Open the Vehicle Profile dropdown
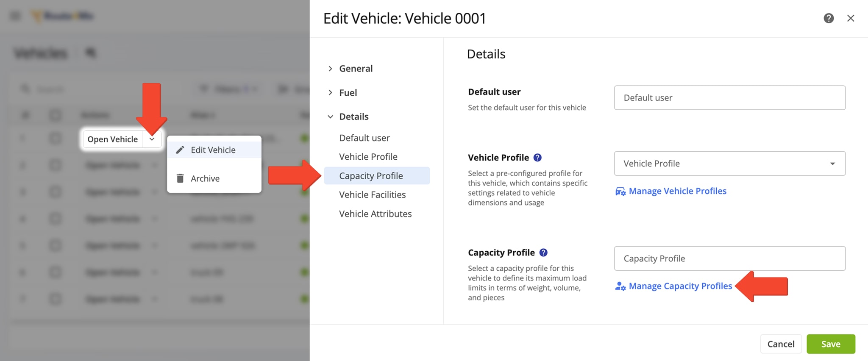Image resolution: width=868 pixels, height=361 pixels. [x=729, y=164]
